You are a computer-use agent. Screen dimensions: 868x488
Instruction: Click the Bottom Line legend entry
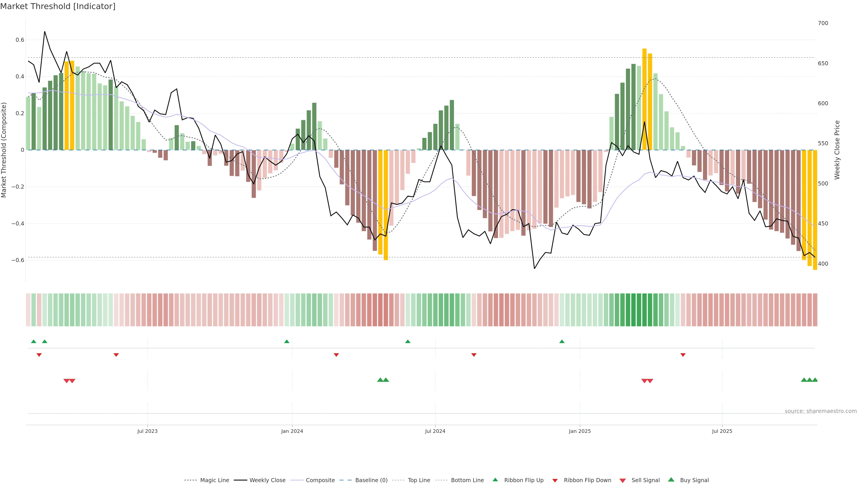(467, 480)
